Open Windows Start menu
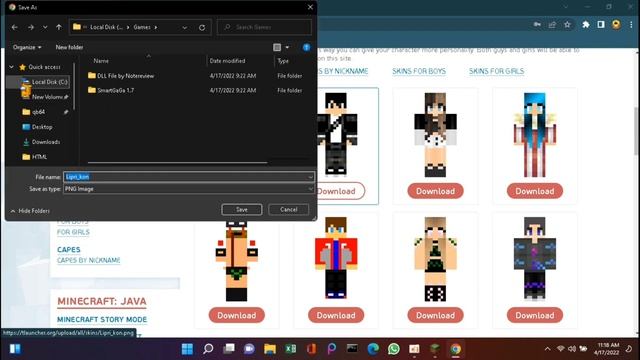 (x=187, y=349)
